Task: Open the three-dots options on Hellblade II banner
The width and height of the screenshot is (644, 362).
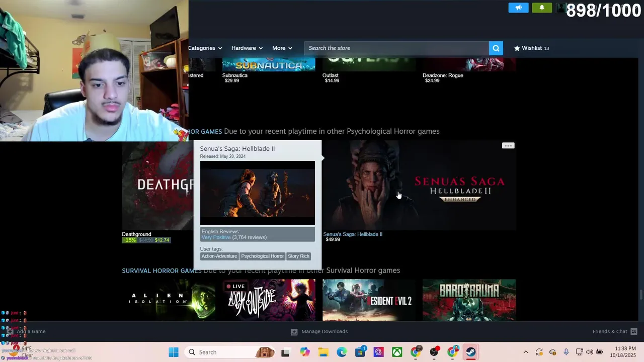Action: tap(508, 146)
